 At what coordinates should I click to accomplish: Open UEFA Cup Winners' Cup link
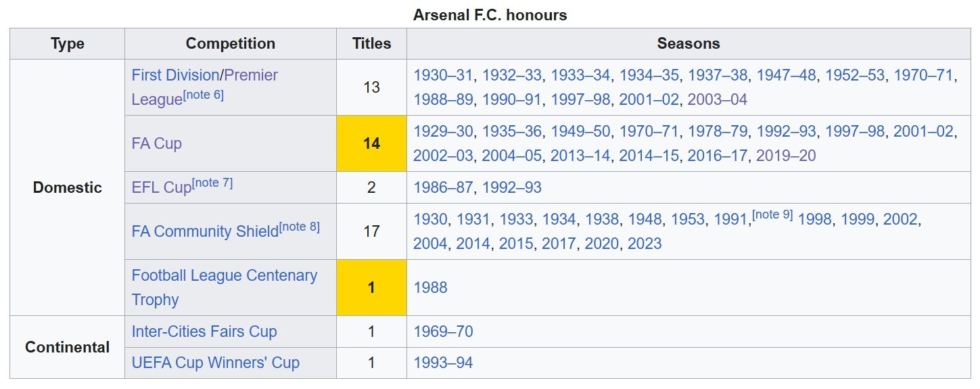(215, 363)
